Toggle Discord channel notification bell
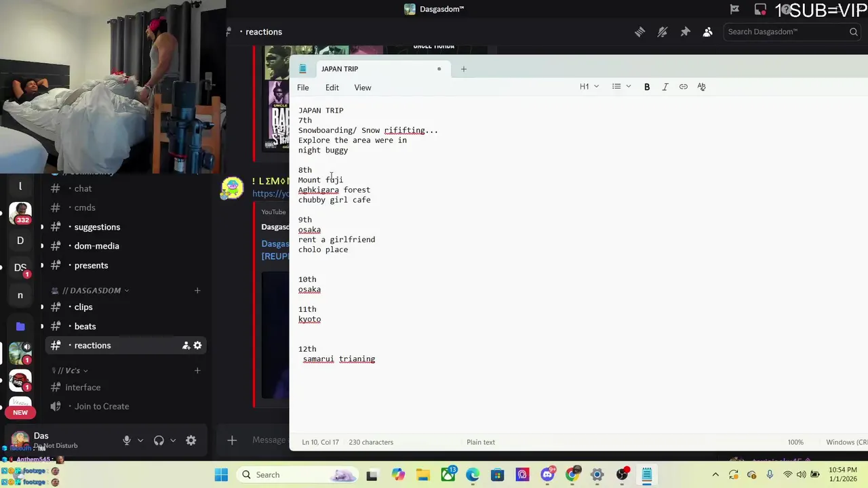The height and width of the screenshot is (488, 868). coord(663,32)
